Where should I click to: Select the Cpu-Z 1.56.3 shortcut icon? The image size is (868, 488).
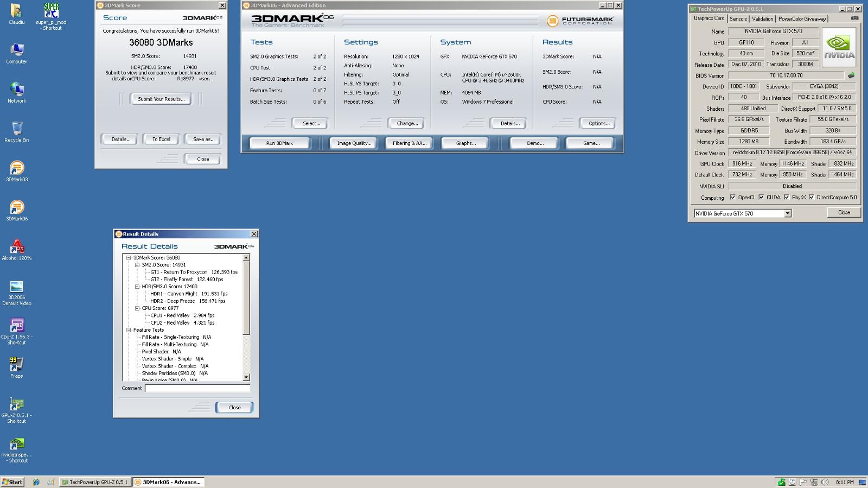tap(16, 331)
